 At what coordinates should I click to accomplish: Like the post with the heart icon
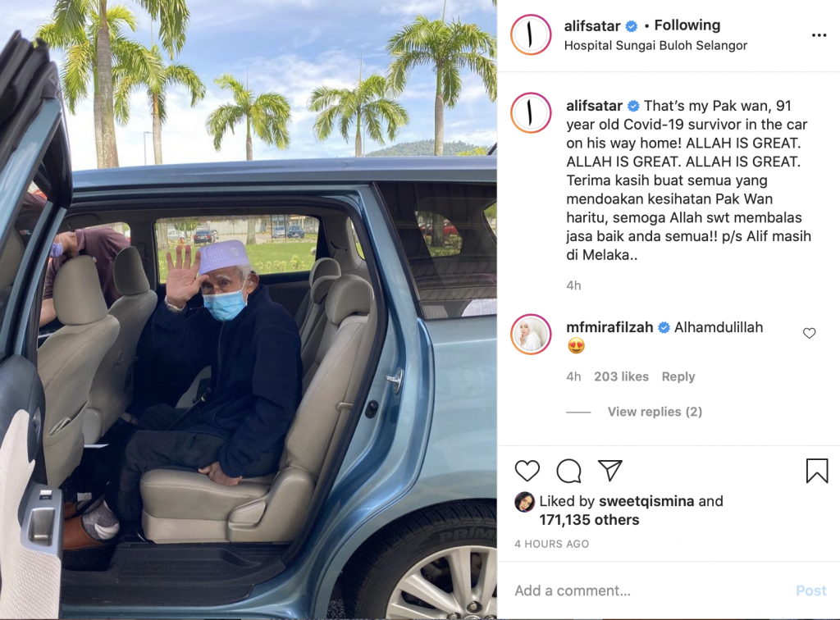click(527, 471)
